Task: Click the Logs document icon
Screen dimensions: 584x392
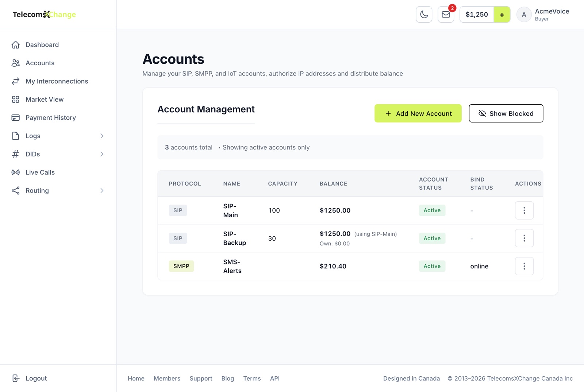Action: [15, 136]
